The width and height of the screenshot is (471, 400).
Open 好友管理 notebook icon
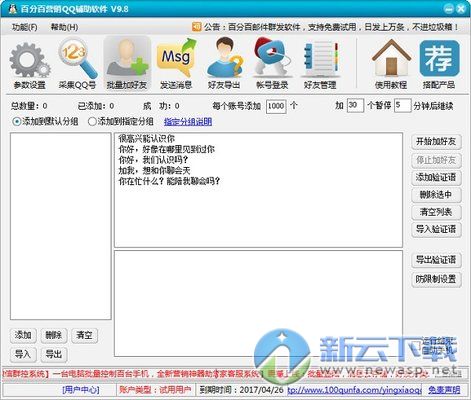point(320,64)
